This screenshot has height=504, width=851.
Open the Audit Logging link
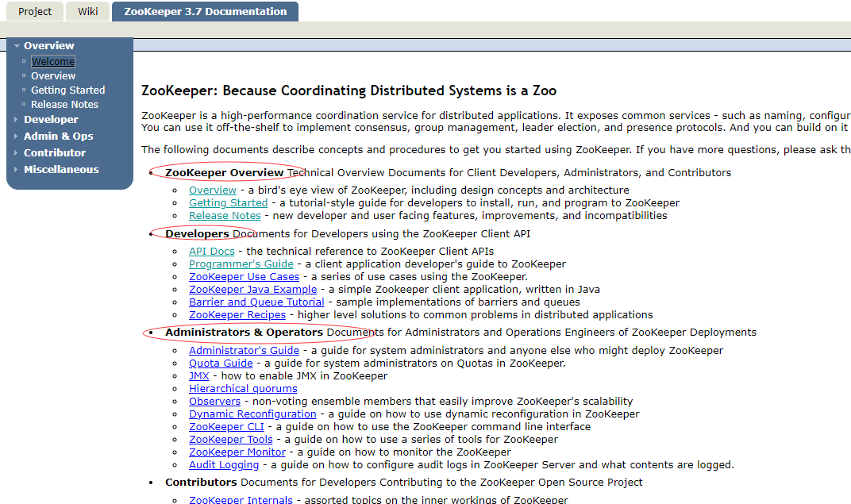point(224,465)
